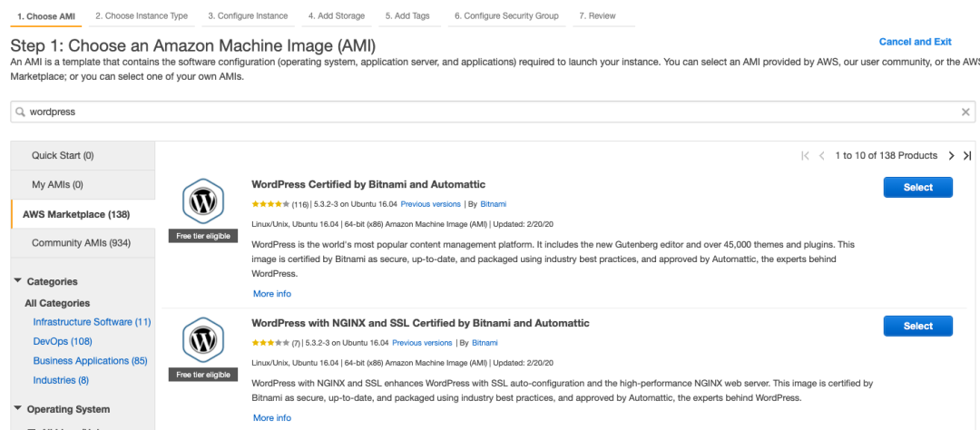Open WordPress Certified by Bitnami and Automattic title
The height and width of the screenshot is (430, 980).
pyautogui.click(x=368, y=185)
